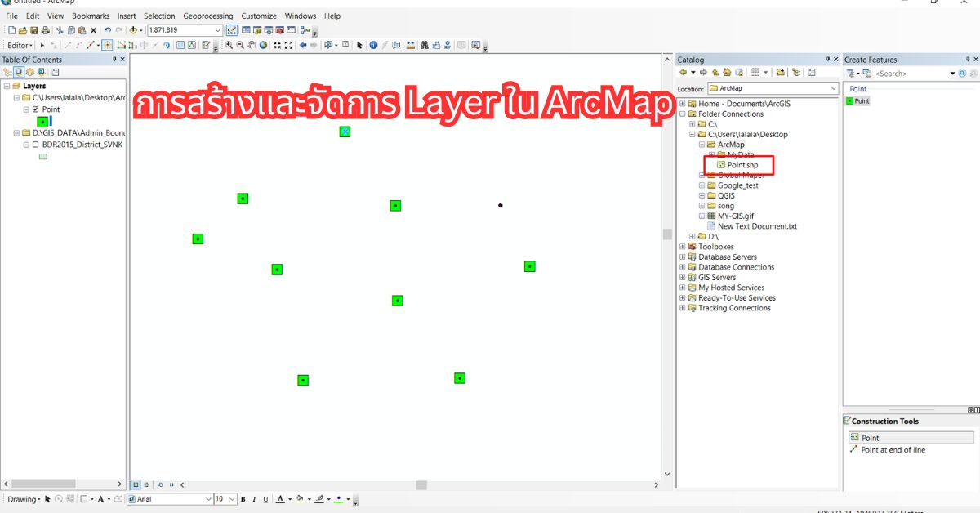The height and width of the screenshot is (513, 980).
Task: Open the Geoprocessing menu
Action: coord(207,16)
